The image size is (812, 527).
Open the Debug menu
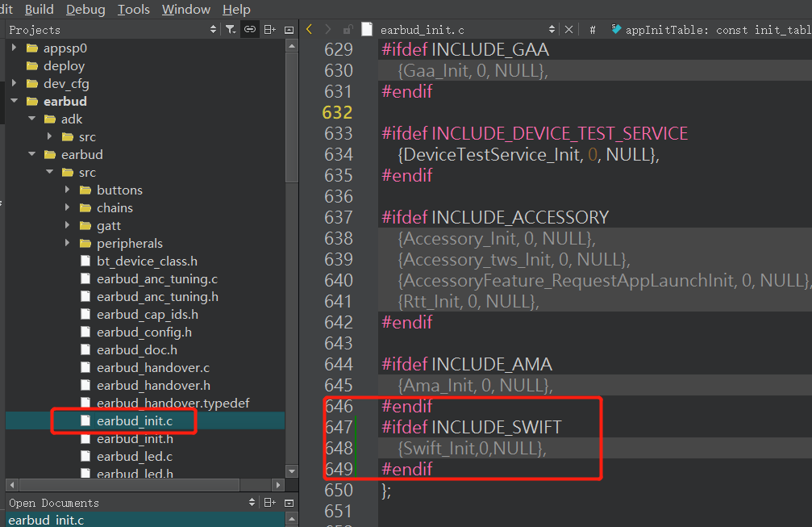(85, 10)
